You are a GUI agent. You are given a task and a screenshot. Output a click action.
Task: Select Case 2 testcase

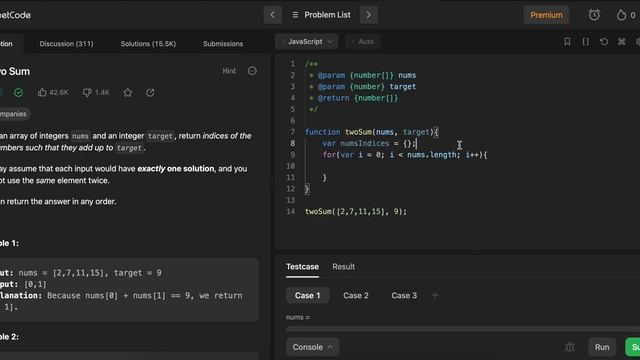click(x=356, y=296)
